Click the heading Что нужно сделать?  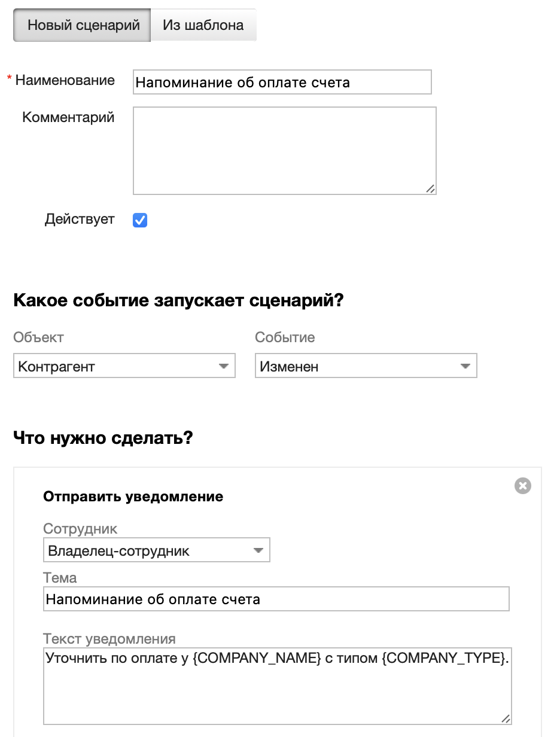[103, 438]
